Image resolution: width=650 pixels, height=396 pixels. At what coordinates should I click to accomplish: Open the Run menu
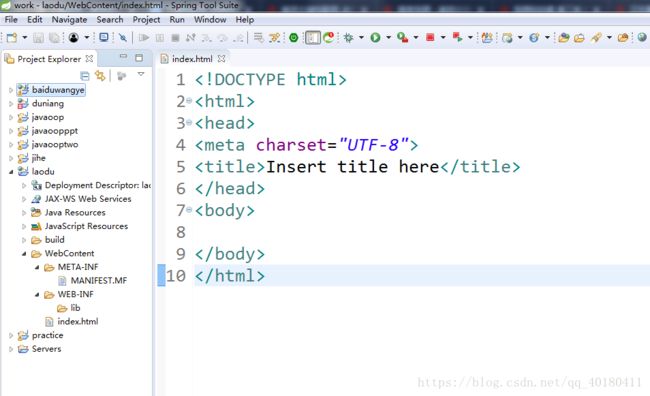tap(177, 19)
